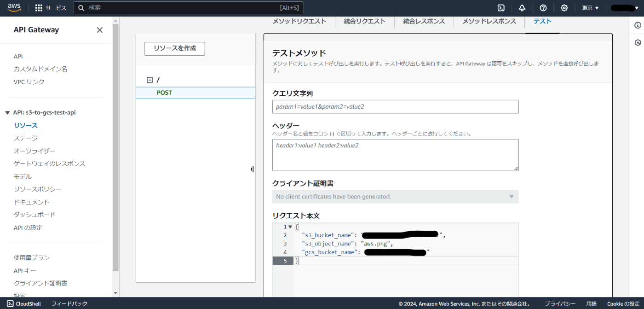Open the notifications bell

coord(522,8)
